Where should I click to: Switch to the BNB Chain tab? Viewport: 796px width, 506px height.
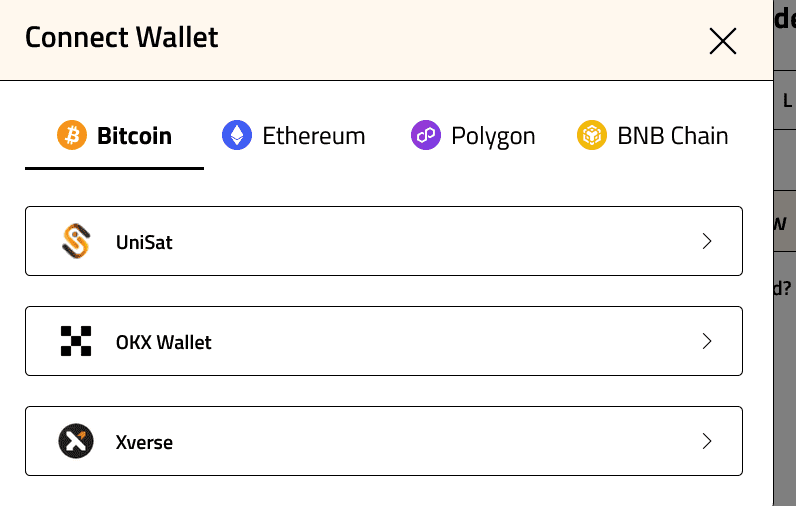pos(672,136)
